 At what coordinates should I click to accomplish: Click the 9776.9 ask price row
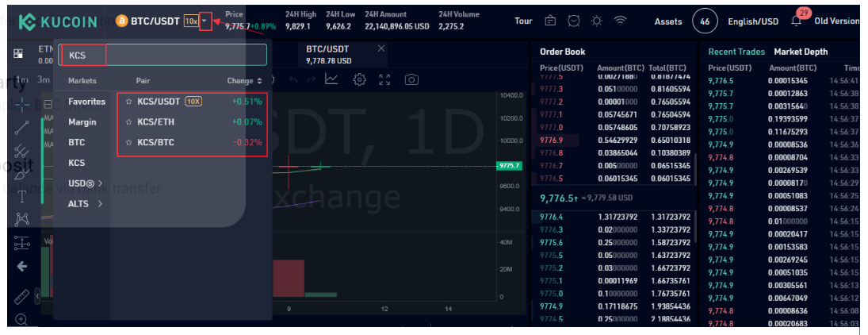615,141
